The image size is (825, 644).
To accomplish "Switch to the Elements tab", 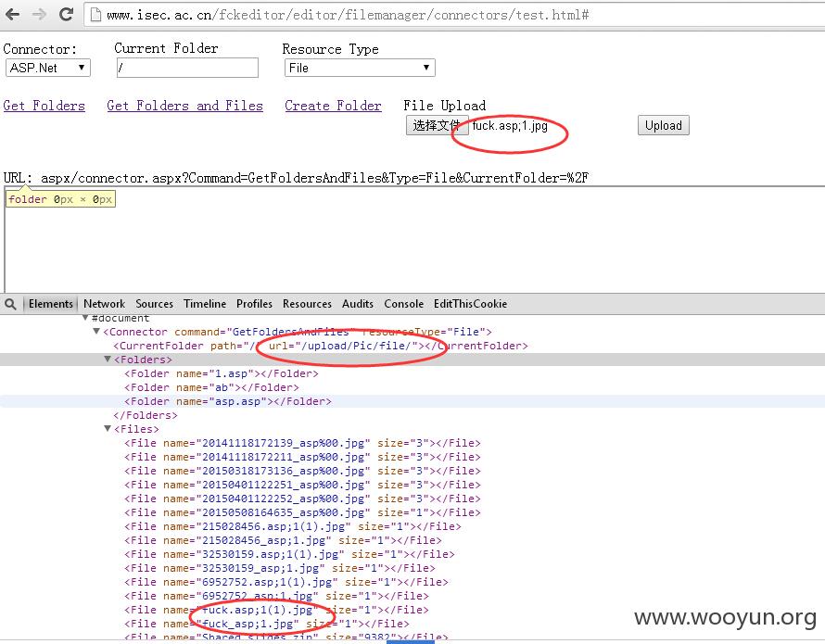I will point(50,304).
